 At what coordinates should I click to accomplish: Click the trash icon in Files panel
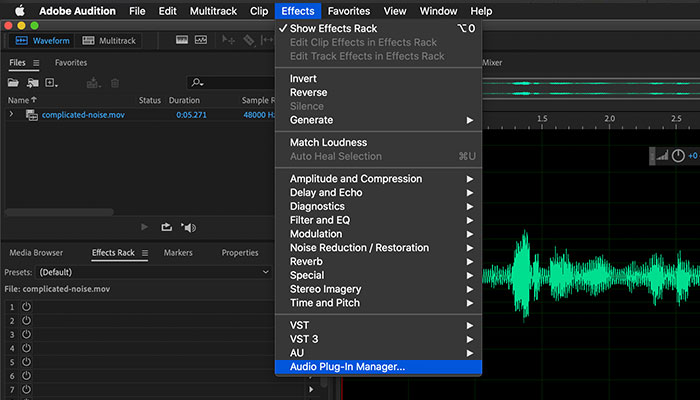point(115,83)
